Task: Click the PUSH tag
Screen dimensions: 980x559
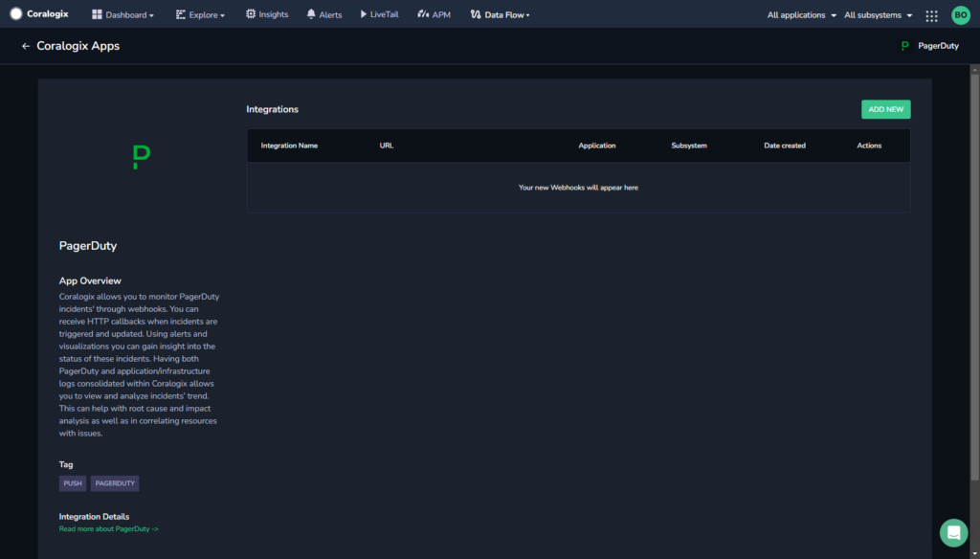Action: tap(73, 483)
